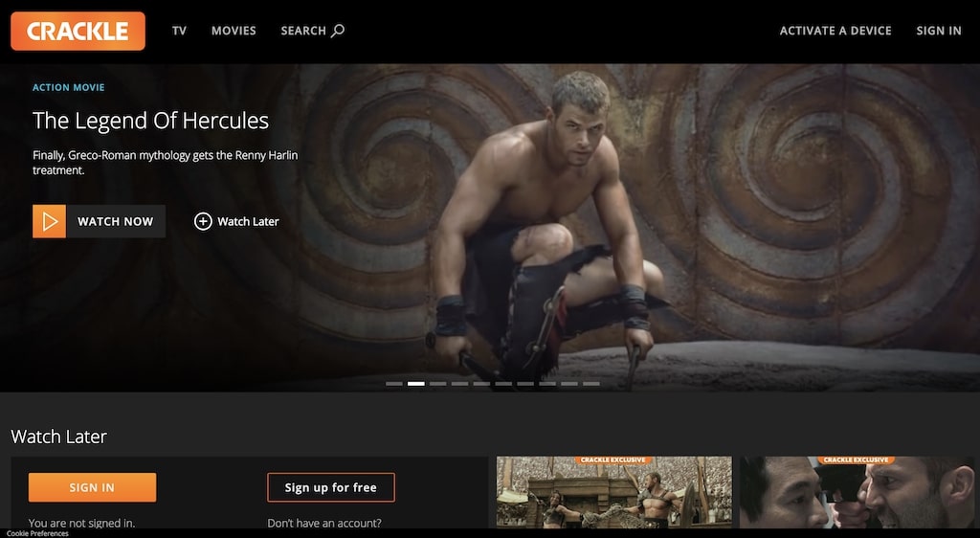
Task: Click Sign up for free button
Action: click(x=331, y=487)
